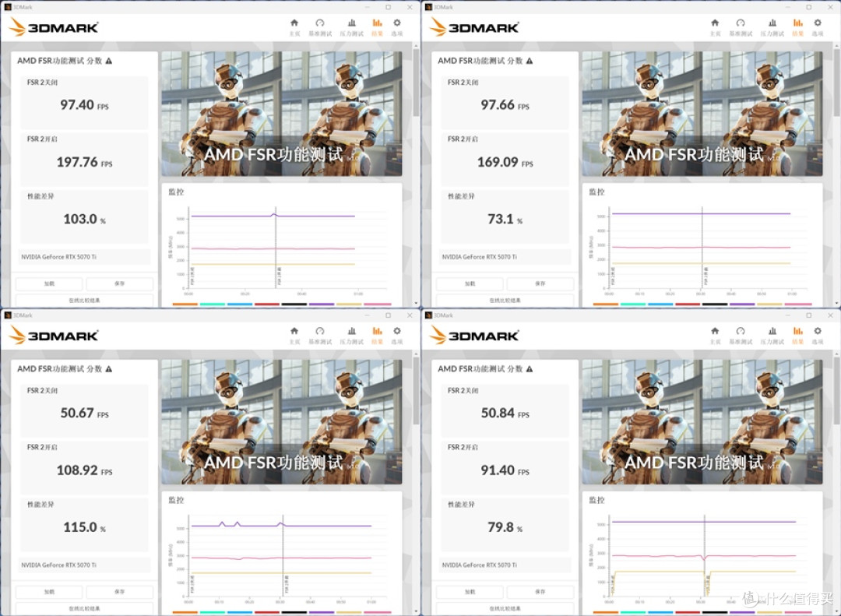
Task: Click scrollbar thumb in 197.76 FPS window
Action: pos(416,82)
